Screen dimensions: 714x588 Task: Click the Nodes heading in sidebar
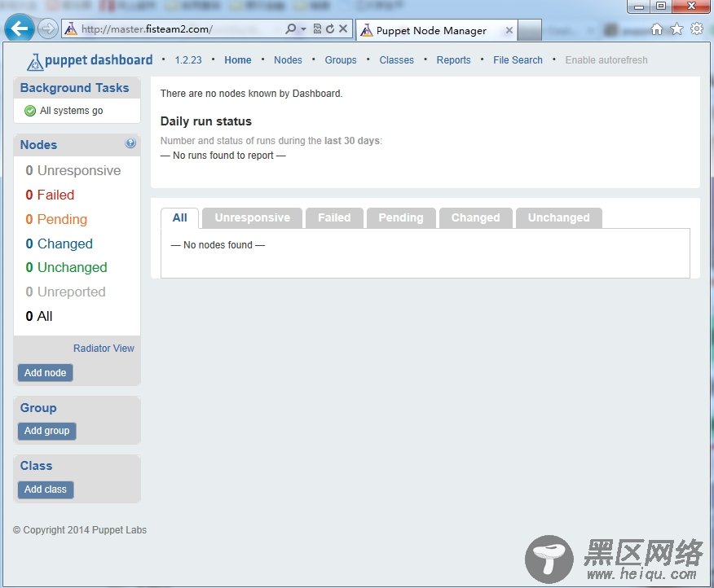click(x=38, y=145)
